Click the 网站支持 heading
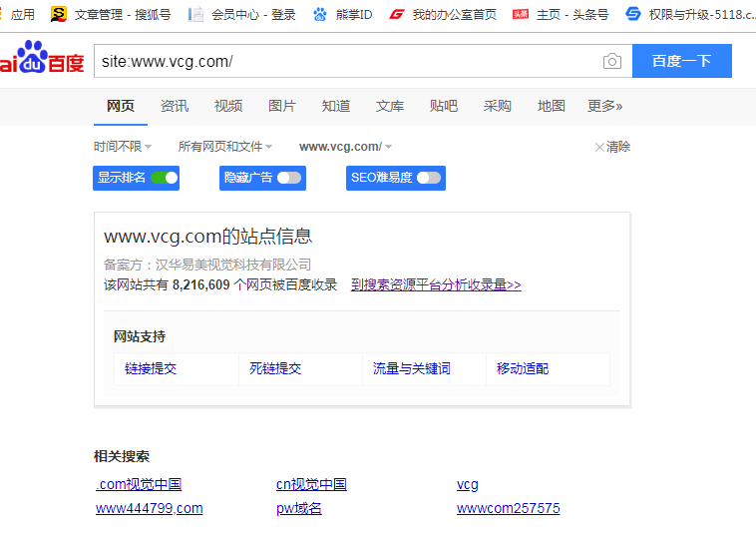Viewport: 756px width, 543px height. point(140,336)
